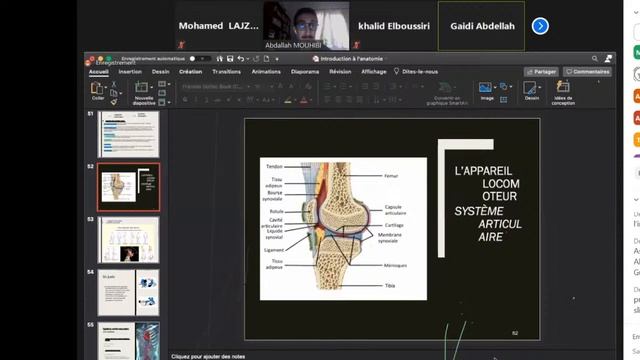Open the Création tab

pyautogui.click(x=191, y=71)
